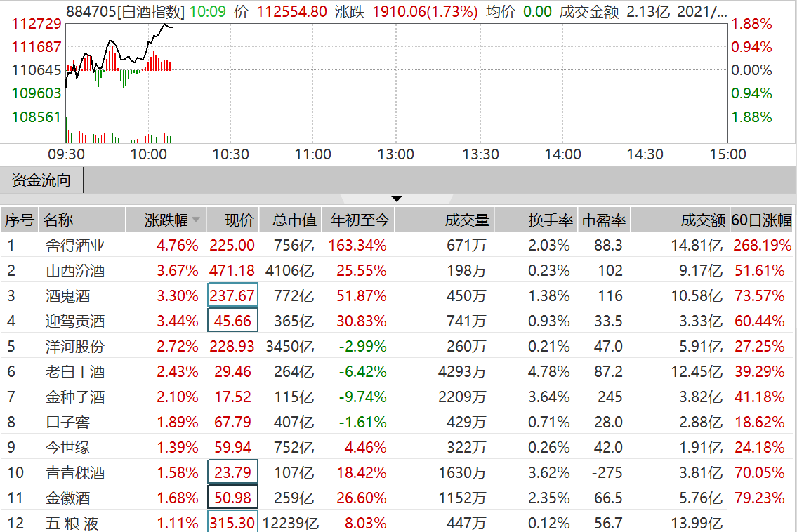Click volume 4293万 of 老白干酒
The height and width of the screenshot is (532, 797).
pos(462,372)
